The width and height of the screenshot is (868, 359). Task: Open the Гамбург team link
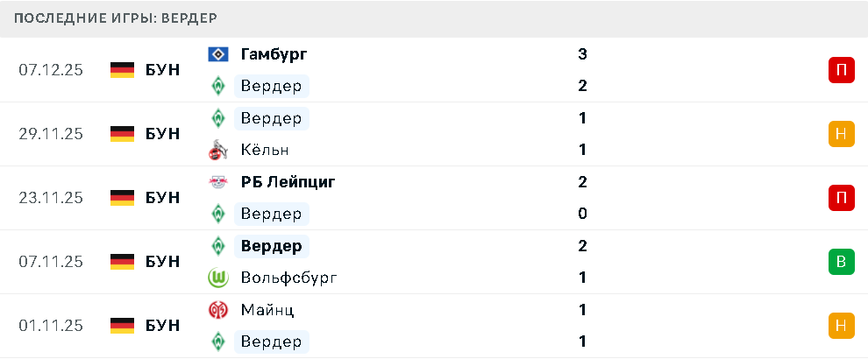tap(274, 54)
